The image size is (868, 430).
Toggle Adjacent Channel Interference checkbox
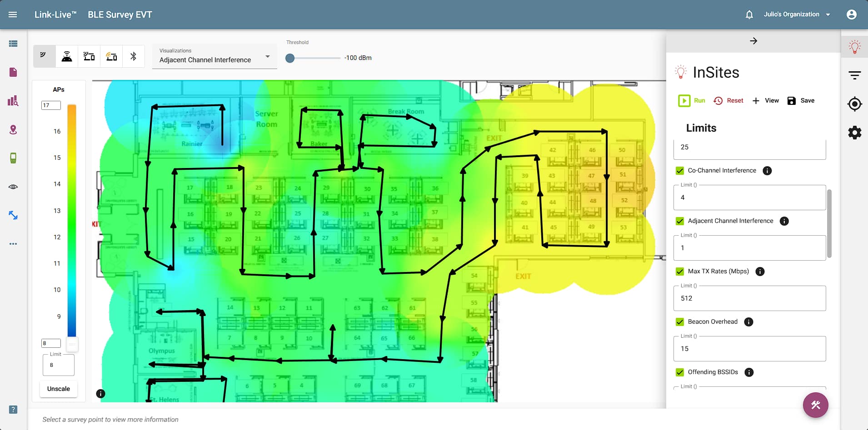[x=680, y=221]
